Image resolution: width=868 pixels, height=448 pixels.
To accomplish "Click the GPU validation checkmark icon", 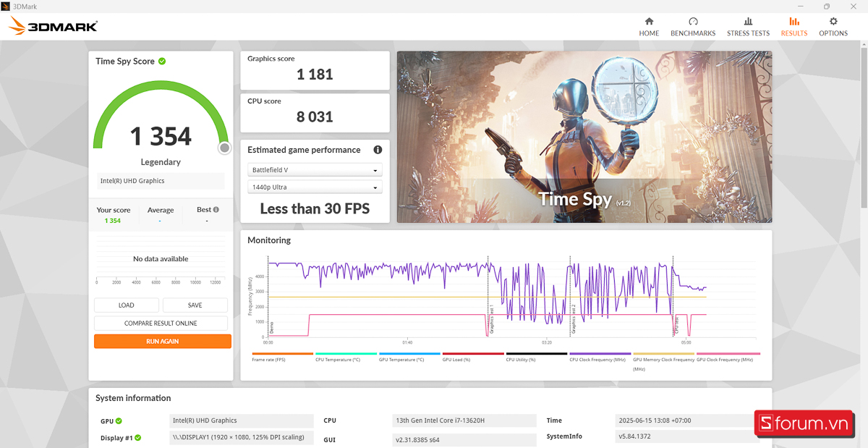I will coord(119,420).
